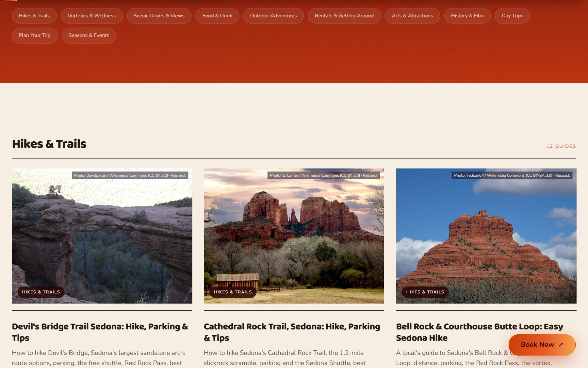
Task: Browse Outdoor Adventures category
Action: point(273,16)
